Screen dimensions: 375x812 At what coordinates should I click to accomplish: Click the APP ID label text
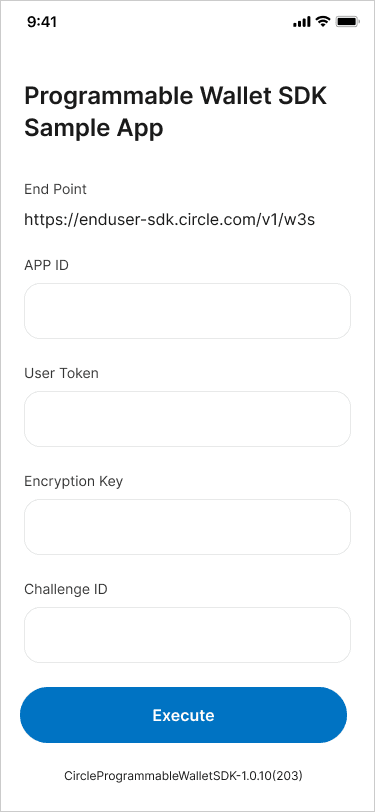[47, 265]
